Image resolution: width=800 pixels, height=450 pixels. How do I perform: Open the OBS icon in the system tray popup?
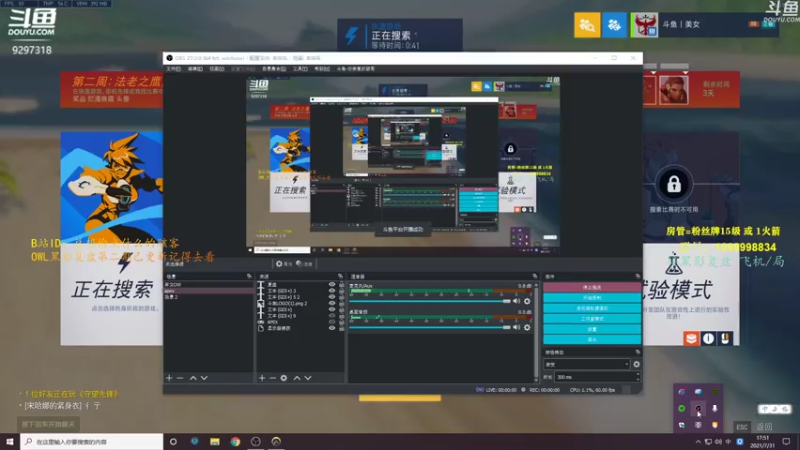point(698,408)
